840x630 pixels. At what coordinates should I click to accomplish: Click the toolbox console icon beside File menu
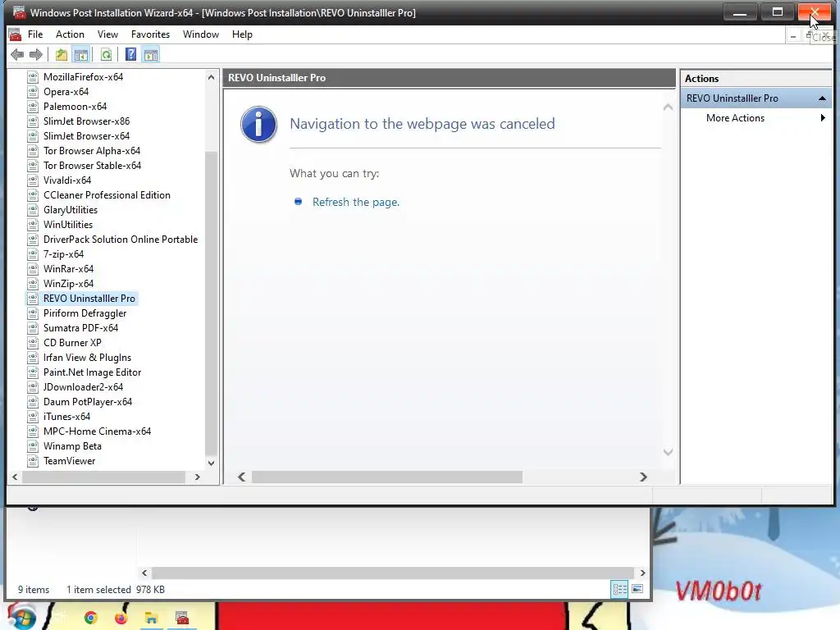[x=15, y=34]
